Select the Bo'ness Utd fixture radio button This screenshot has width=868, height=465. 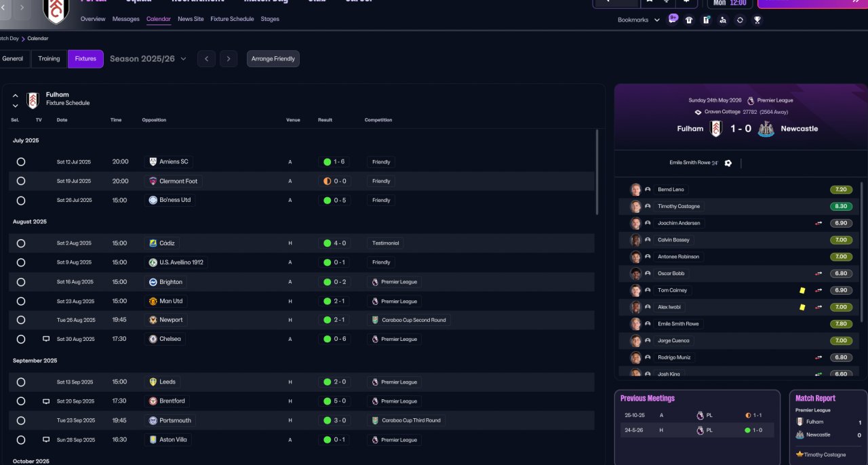coord(21,201)
